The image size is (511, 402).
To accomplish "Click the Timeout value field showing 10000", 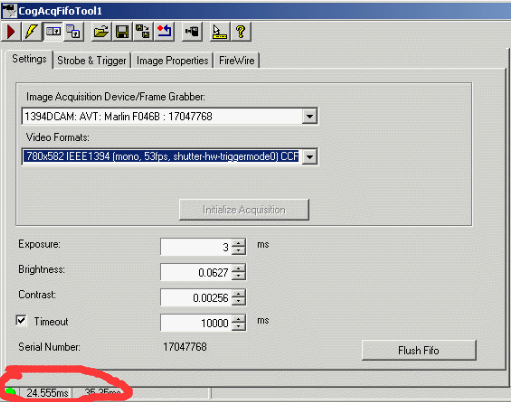I will 196,323.
